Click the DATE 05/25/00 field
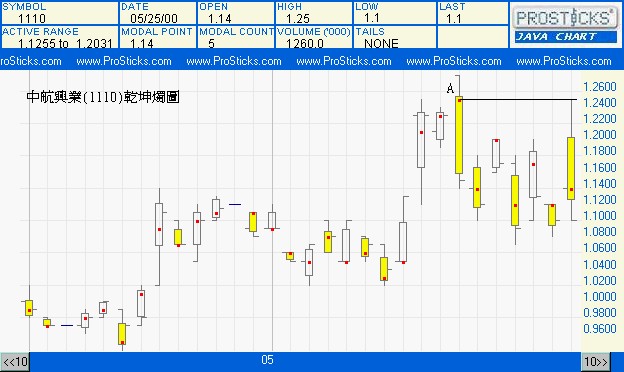Screen dimensions: 624x372 coord(157,13)
